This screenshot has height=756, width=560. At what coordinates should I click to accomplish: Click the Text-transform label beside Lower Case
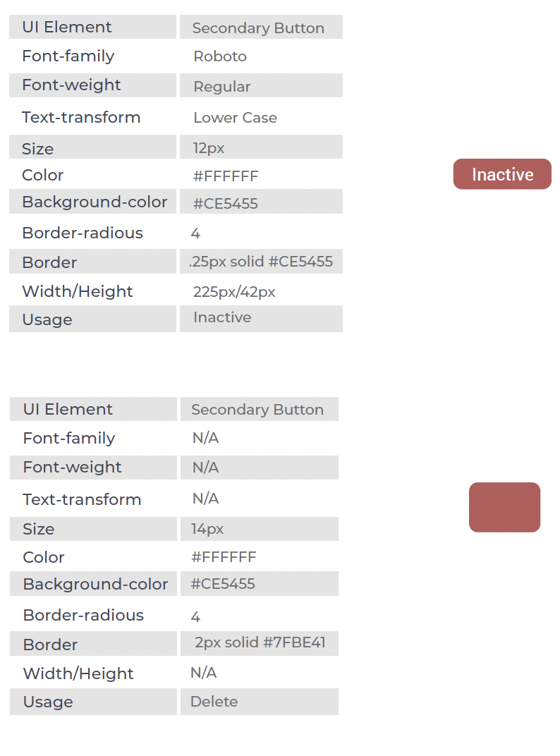click(81, 118)
